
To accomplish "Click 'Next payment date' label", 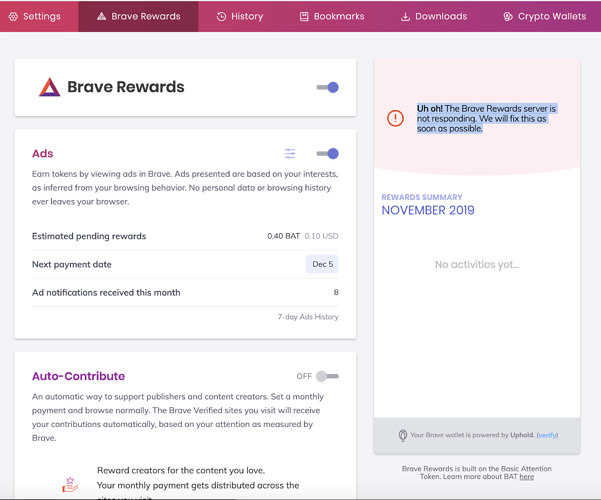I will pos(72,265).
